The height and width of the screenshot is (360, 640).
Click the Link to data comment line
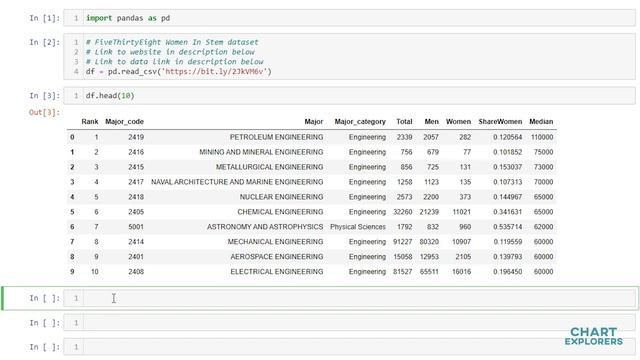(x=175, y=62)
